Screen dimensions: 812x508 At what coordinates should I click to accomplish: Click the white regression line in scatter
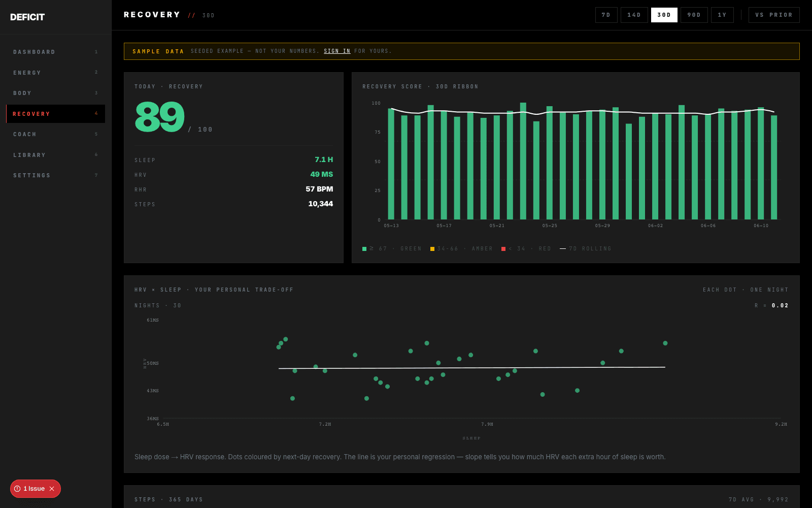(x=472, y=368)
